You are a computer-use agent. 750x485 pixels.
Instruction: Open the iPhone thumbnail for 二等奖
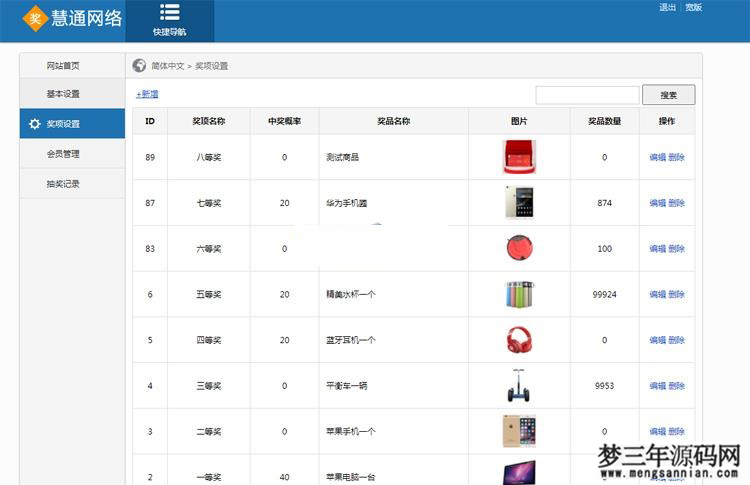coord(519,431)
